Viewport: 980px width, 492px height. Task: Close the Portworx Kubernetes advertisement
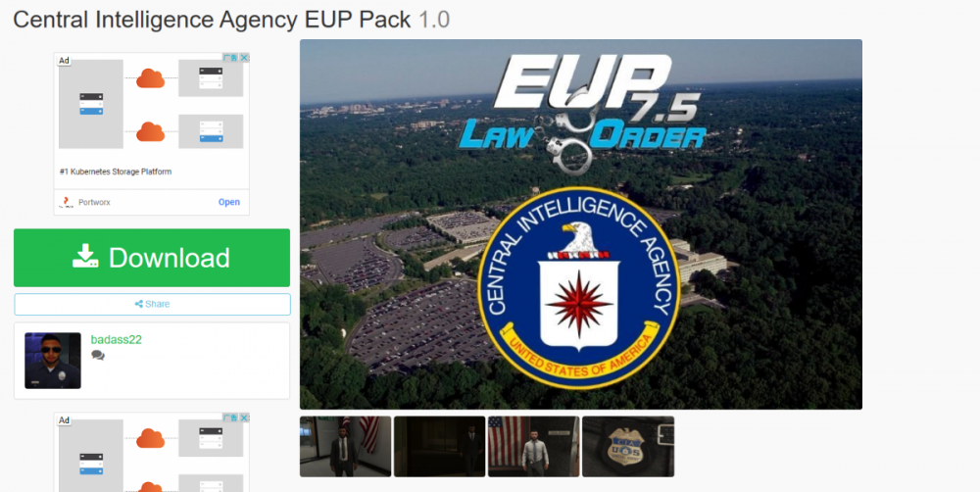(x=244, y=58)
